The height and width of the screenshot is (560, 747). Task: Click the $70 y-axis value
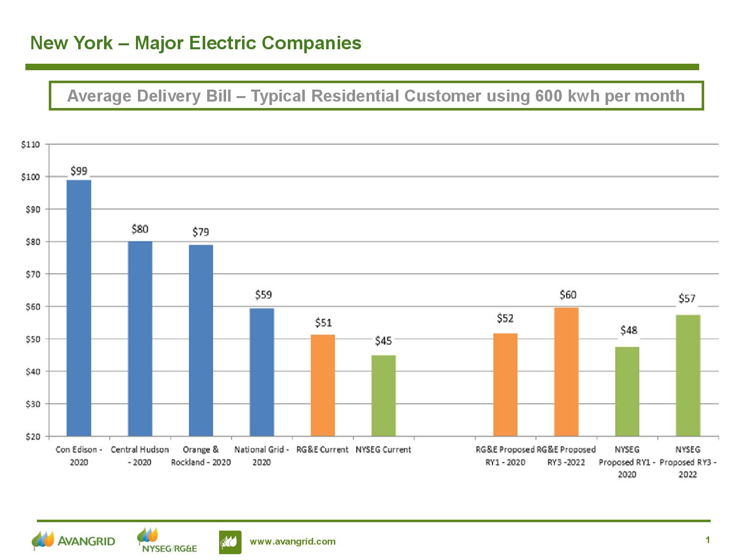point(32,274)
